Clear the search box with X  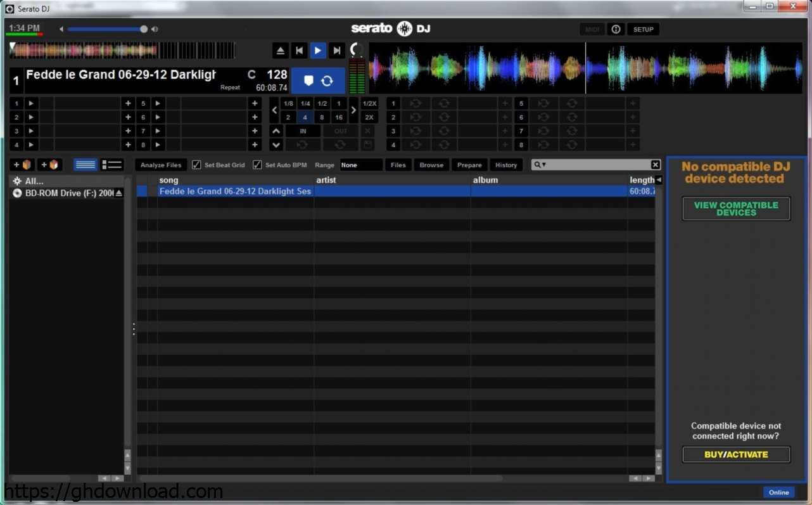[656, 165]
